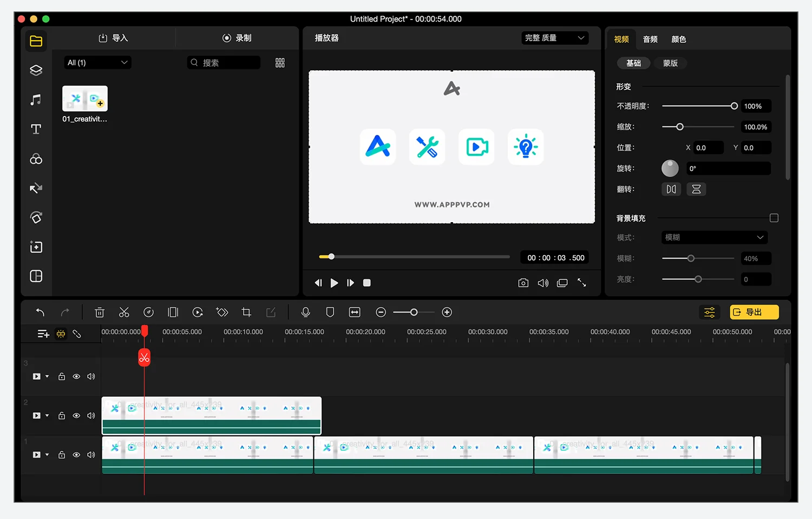Switch media view to grid icon

(280, 63)
